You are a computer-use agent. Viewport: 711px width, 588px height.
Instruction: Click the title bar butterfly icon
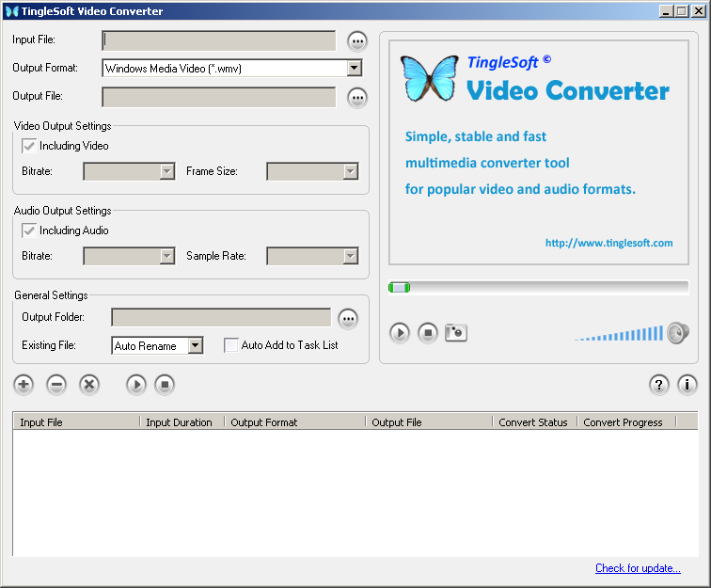coord(12,11)
